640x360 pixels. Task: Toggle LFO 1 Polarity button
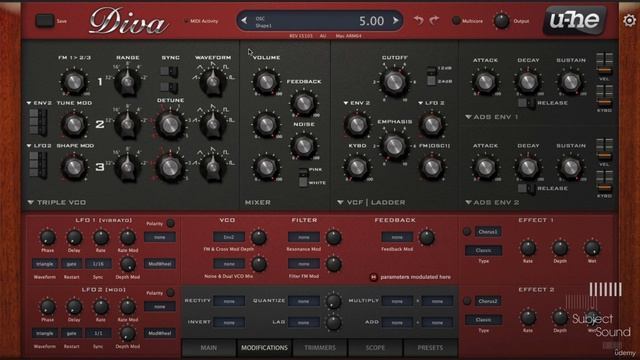171,223
